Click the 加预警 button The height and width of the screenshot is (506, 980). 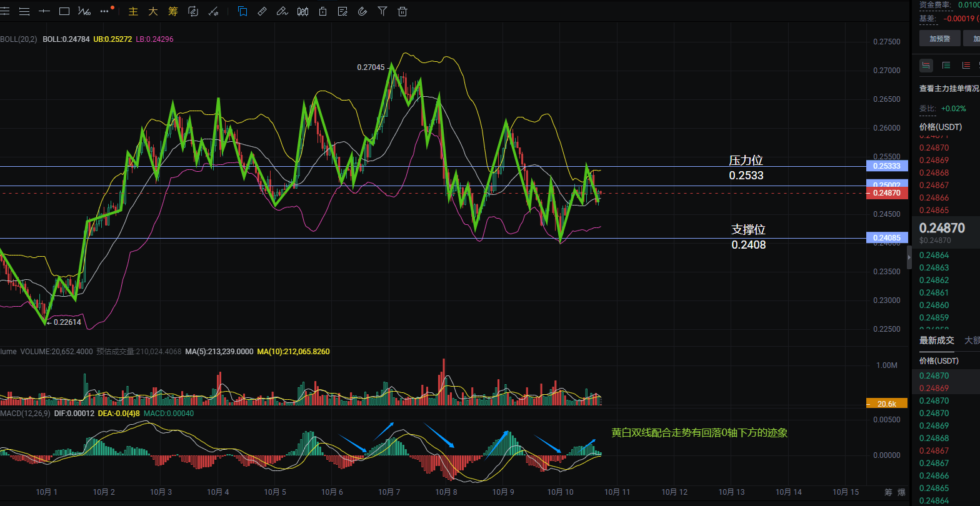[939, 38]
